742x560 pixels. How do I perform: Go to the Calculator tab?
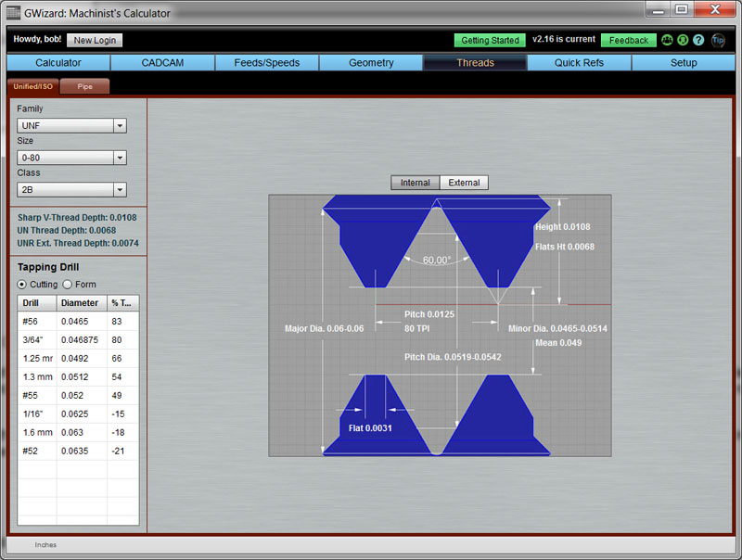(x=58, y=62)
